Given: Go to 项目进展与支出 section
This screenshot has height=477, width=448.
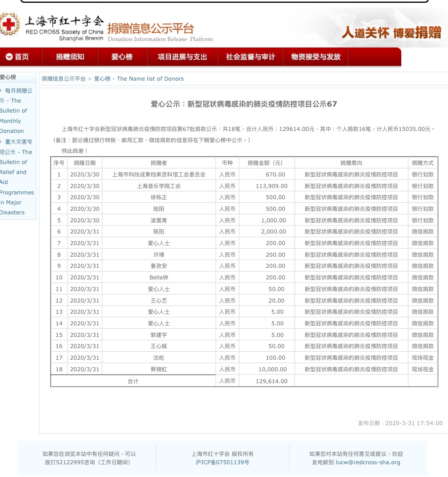Looking at the screenshot, I should pos(182,57).
